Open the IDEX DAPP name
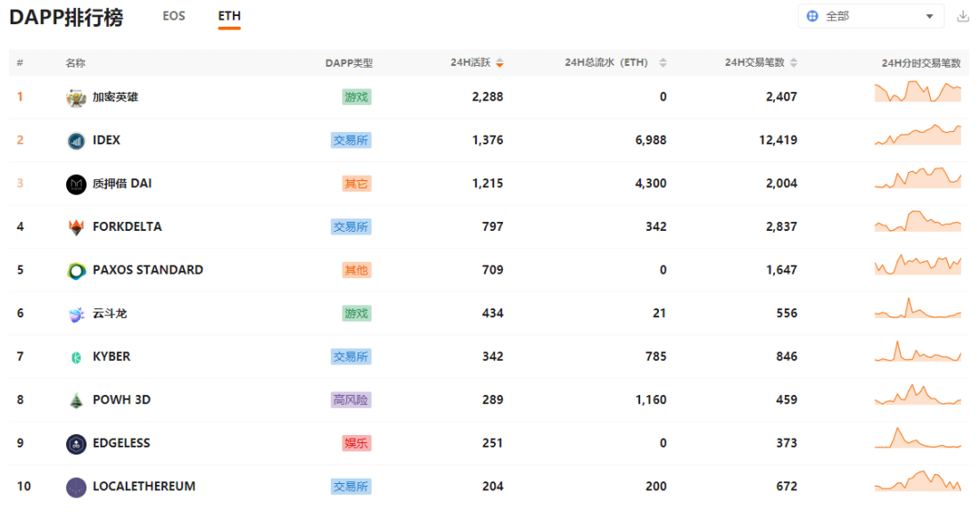The height and width of the screenshot is (517, 980). point(106,140)
